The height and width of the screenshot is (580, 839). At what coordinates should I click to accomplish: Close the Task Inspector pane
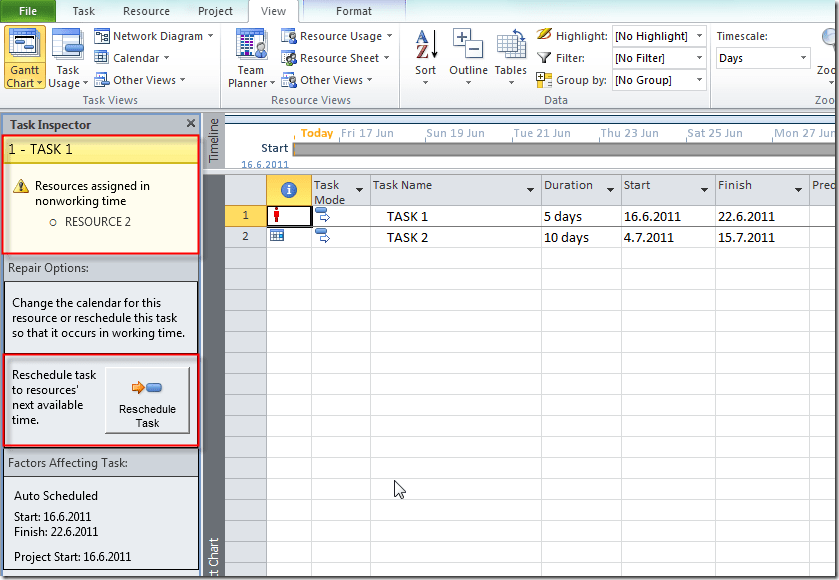click(x=190, y=124)
